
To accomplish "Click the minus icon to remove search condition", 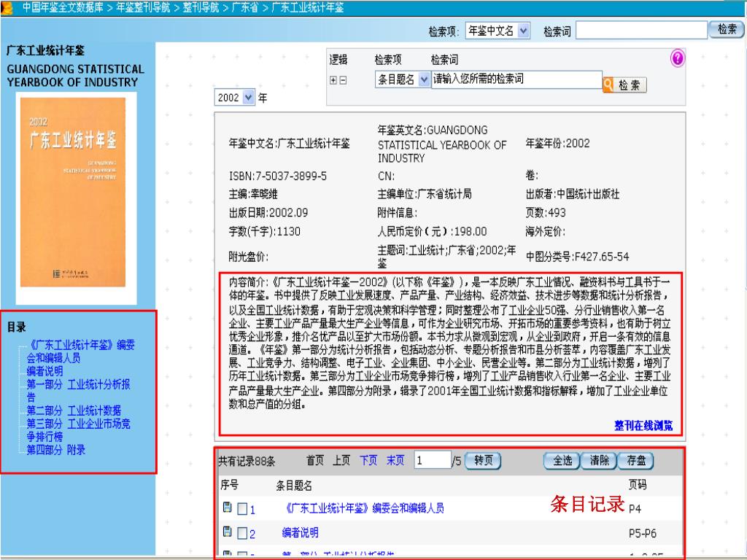I will (x=343, y=80).
